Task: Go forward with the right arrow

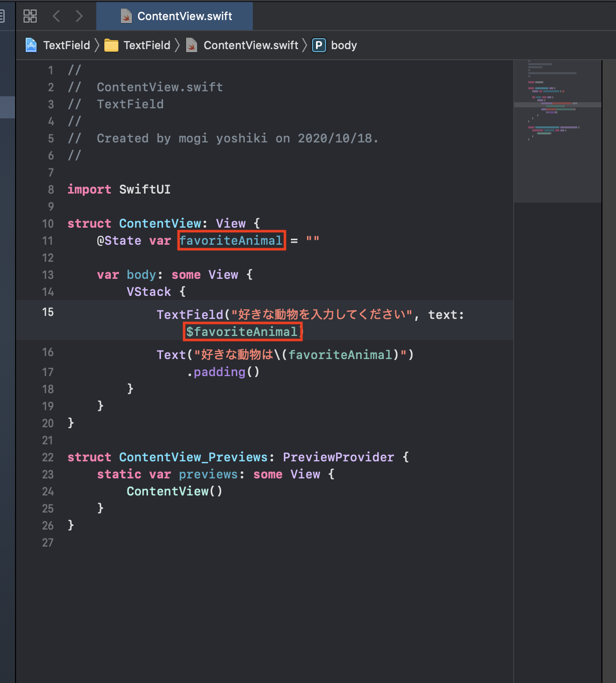Action: (x=79, y=16)
